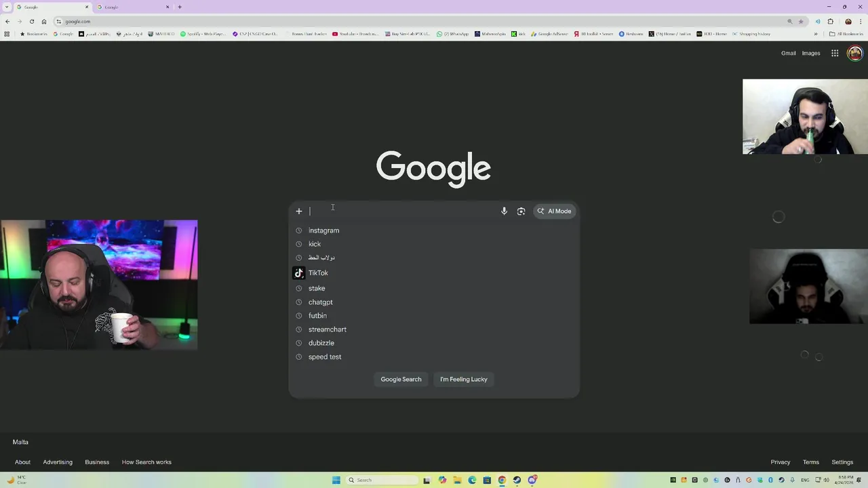Select the speed test suggestion
The width and height of the screenshot is (868, 488).
[434, 357]
